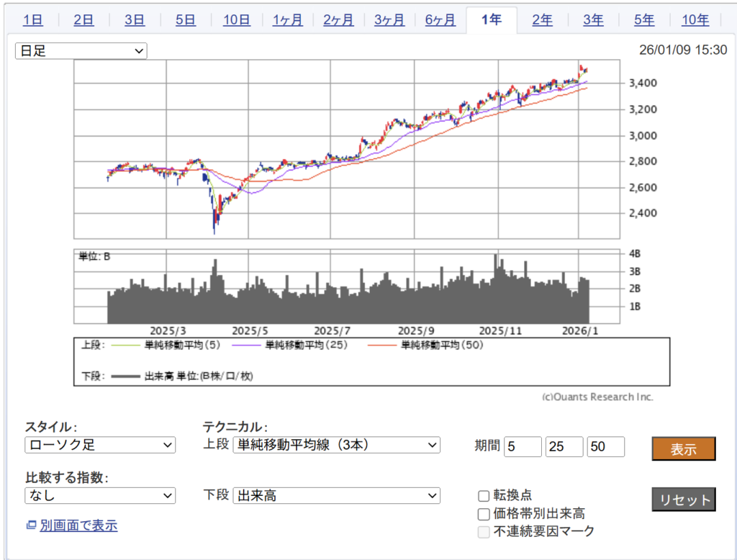Expand the 下段 出来高 dropdown
Viewport: 737px width, 560px height.
point(336,495)
